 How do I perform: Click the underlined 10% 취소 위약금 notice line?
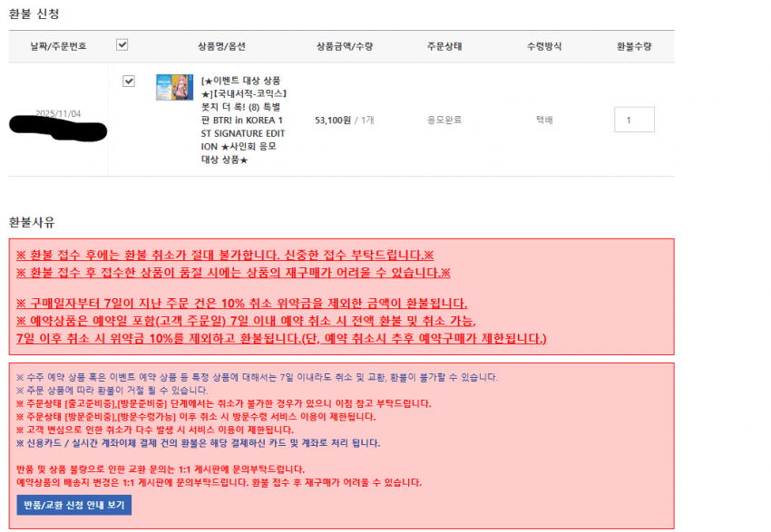click(x=242, y=303)
